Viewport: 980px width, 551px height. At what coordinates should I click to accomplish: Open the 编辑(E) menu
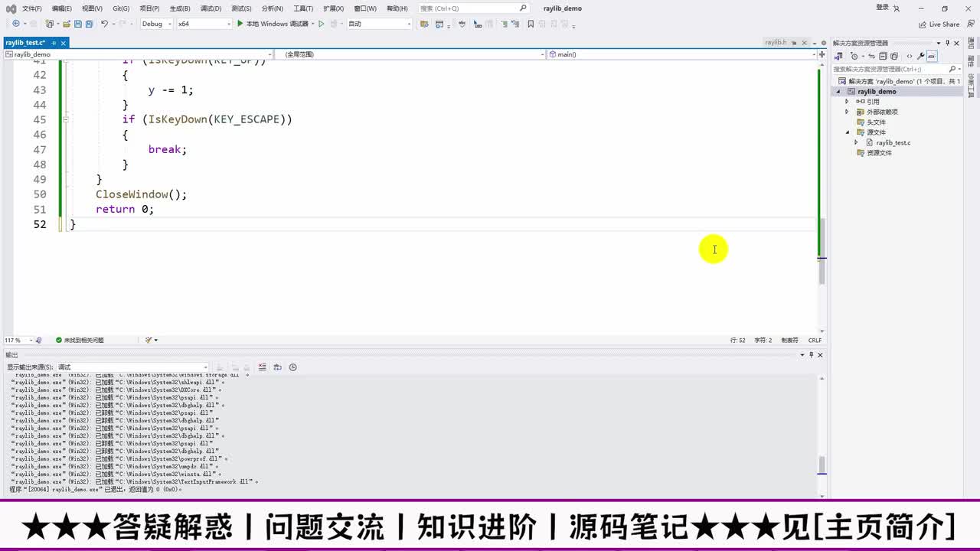pyautogui.click(x=62, y=8)
